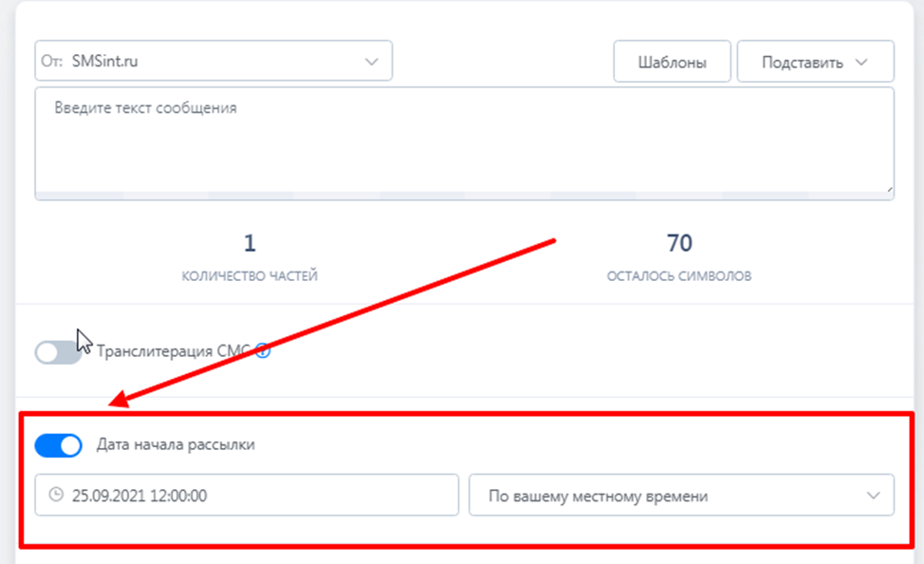Open the По вашему местному времени dropdown

[x=681, y=495]
